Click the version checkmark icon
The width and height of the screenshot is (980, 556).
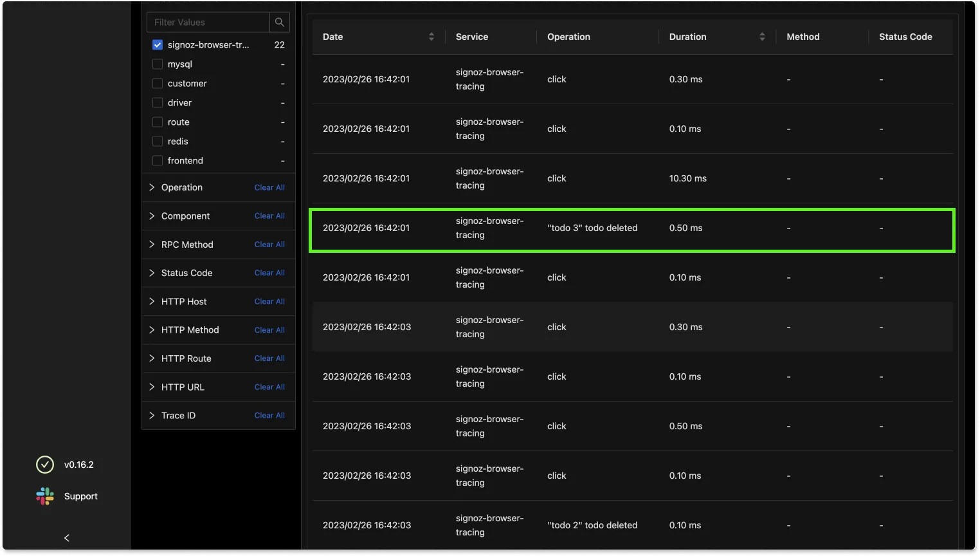pos(45,465)
